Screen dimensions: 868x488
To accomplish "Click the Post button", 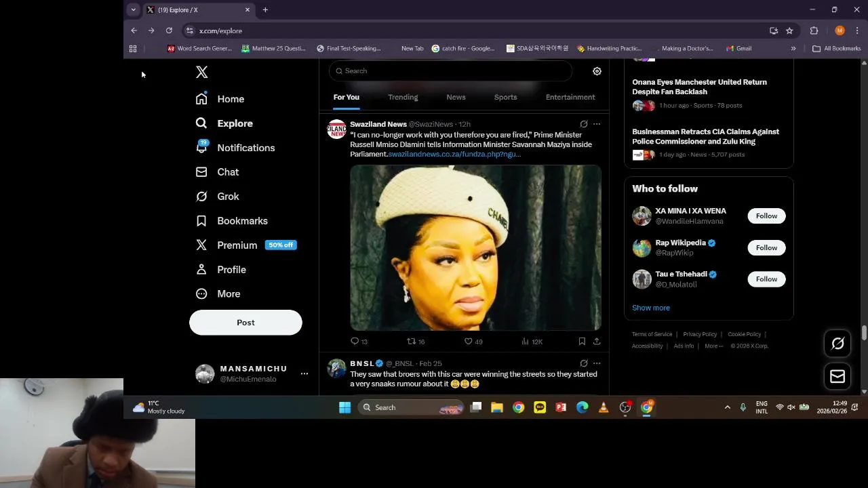I will tap(245, 323).
